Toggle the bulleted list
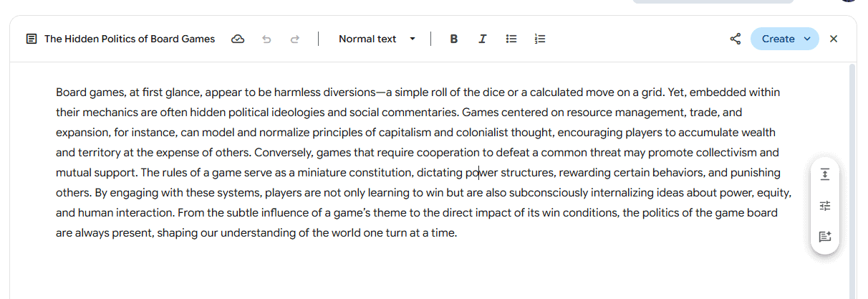The width and height of the screenshot is (868, 299). tap(511, 39)
